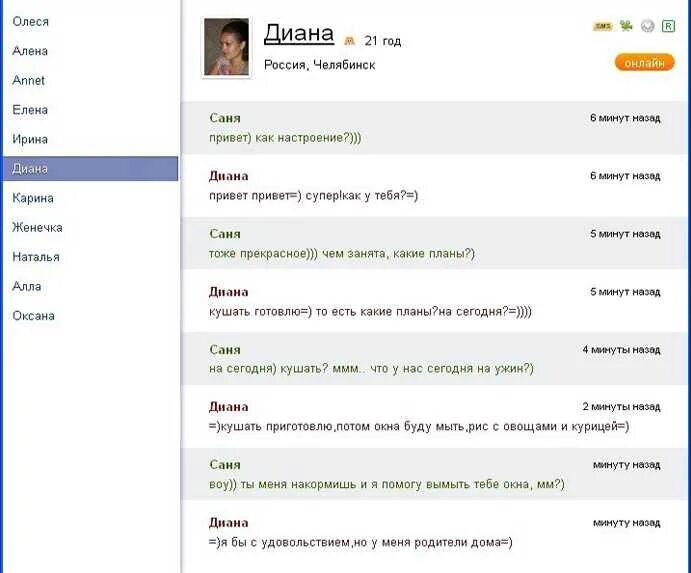Open chat with Алла
This screenshot has width=691, height=573.
click(x=27, y=286)
